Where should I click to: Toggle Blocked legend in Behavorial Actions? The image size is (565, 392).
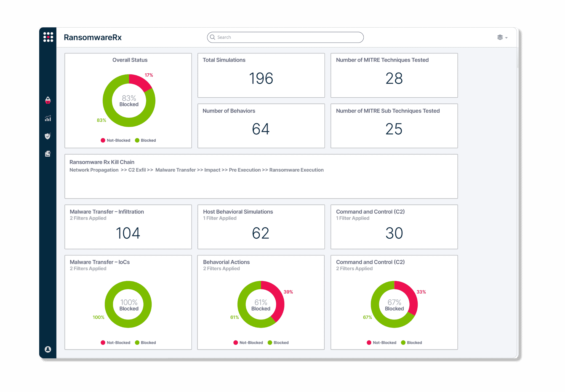(278, 342)
